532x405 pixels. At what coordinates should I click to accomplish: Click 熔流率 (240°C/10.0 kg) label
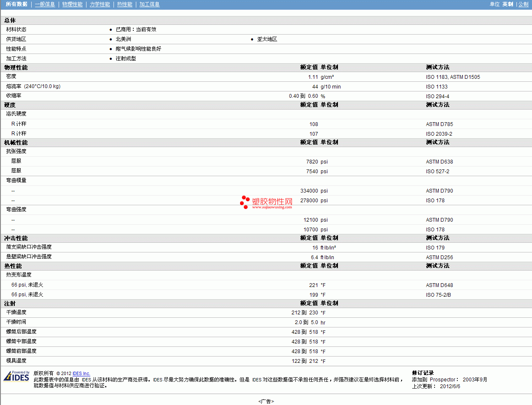(x=33, y=86)
